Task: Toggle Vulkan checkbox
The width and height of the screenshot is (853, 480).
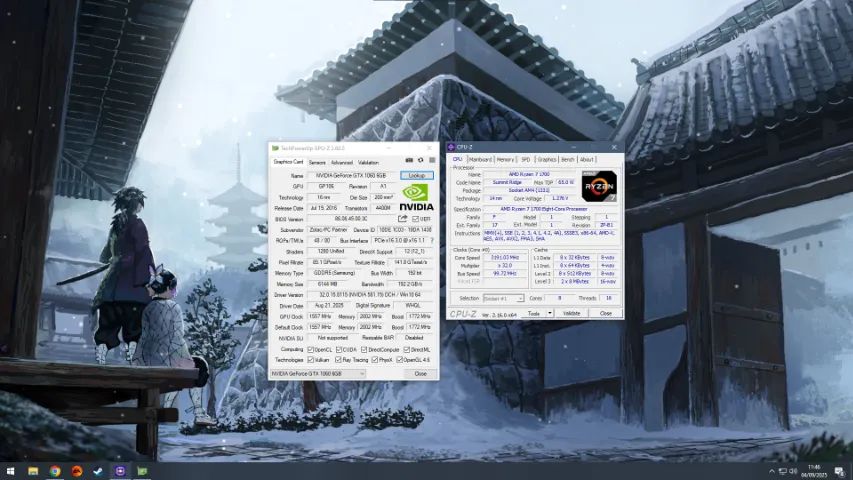Action: (310, 360)
